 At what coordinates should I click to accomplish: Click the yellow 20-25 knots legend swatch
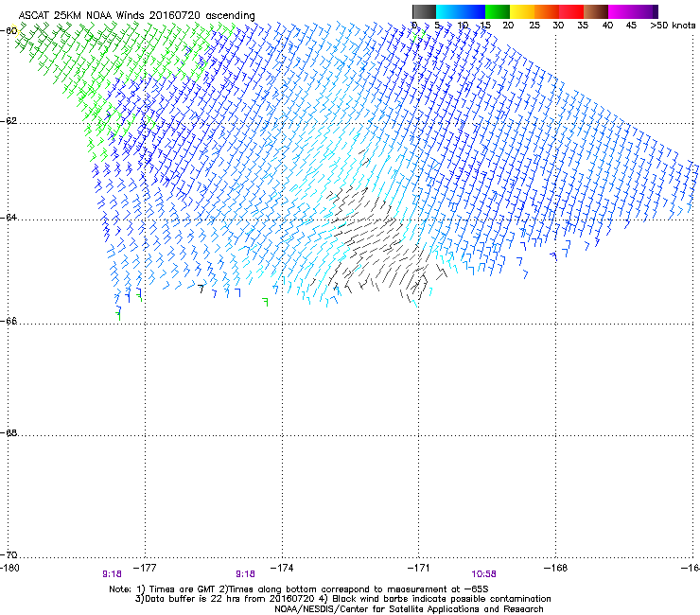click(522, 11)
